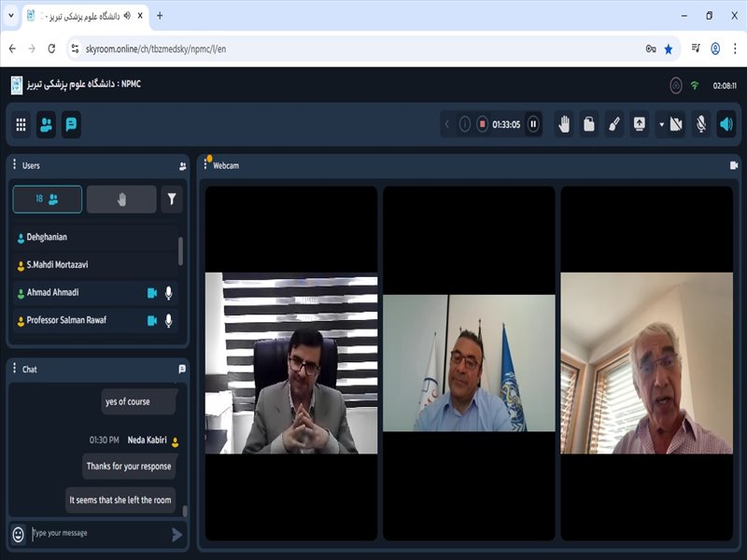This screenshot has width=747, height=560.
Task: Open the camera options dropdown arrow
Action: click(x=661, y=124)
